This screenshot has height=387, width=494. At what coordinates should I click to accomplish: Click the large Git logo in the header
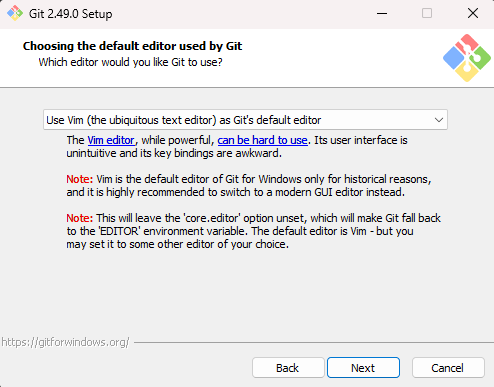point(467,58)
